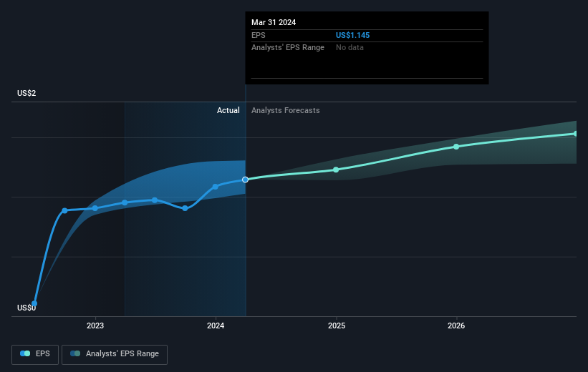Click the US$2 y-axis label
Image resolution: width=588 pixels, height=372 pixels.
[x=26, y=93]
